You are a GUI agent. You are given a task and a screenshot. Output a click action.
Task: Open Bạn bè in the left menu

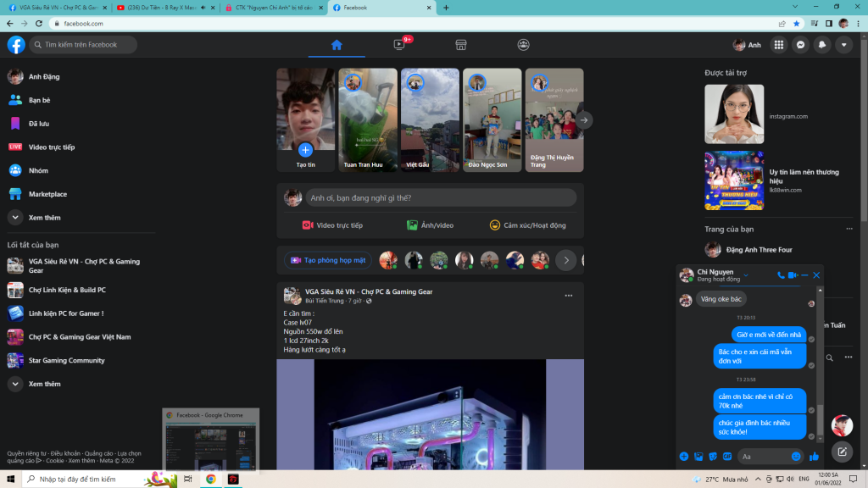pyautogui.click(x=39, y=100)
